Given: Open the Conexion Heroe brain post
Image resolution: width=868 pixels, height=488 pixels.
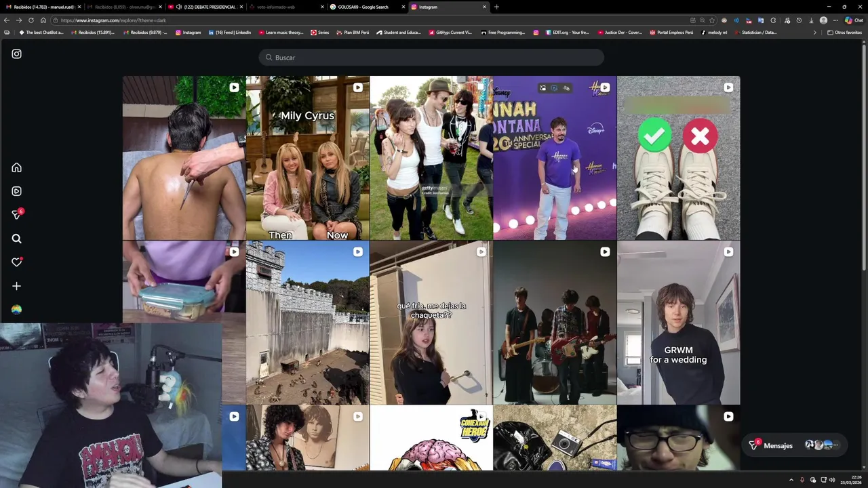Looking at the screenshot, I should coord(431,438).
